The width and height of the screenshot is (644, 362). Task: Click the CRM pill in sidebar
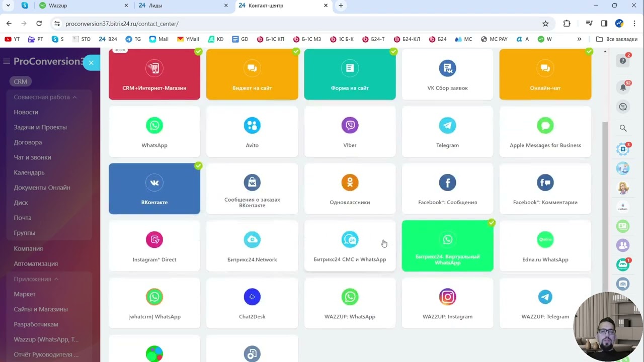pos(21,81)
